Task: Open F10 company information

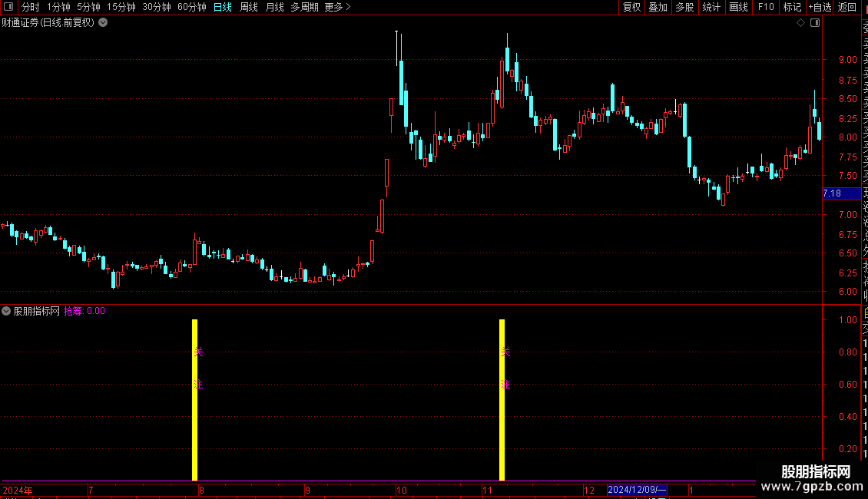Action: point(766,7)
